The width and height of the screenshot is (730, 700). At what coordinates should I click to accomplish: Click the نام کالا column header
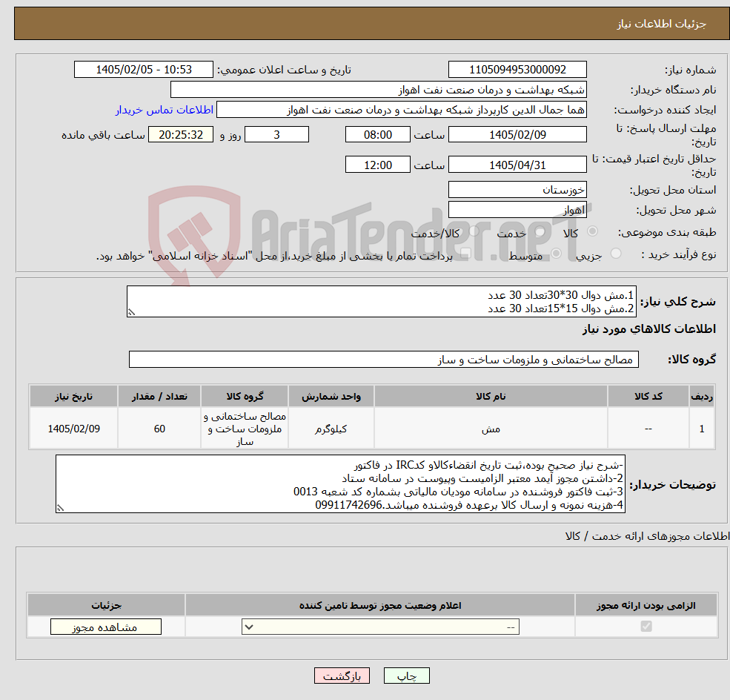pyautogui.click(x=491, y=396)
